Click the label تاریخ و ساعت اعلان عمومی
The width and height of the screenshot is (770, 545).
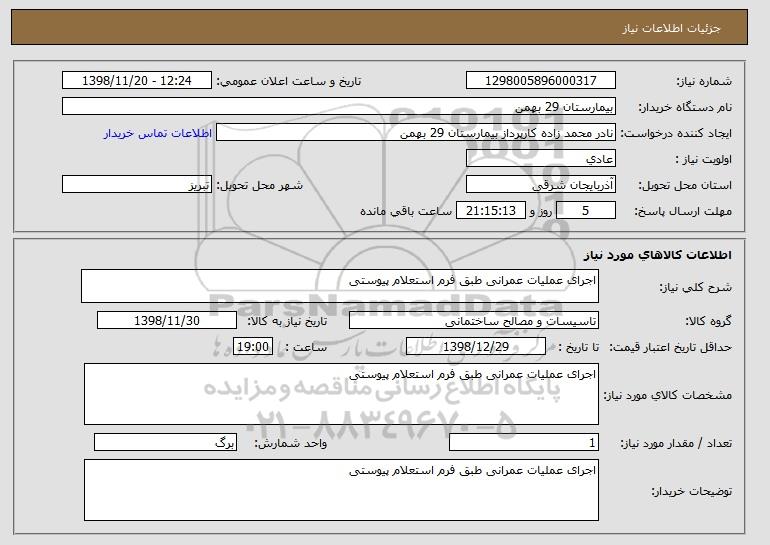click(x=289, y=82)
